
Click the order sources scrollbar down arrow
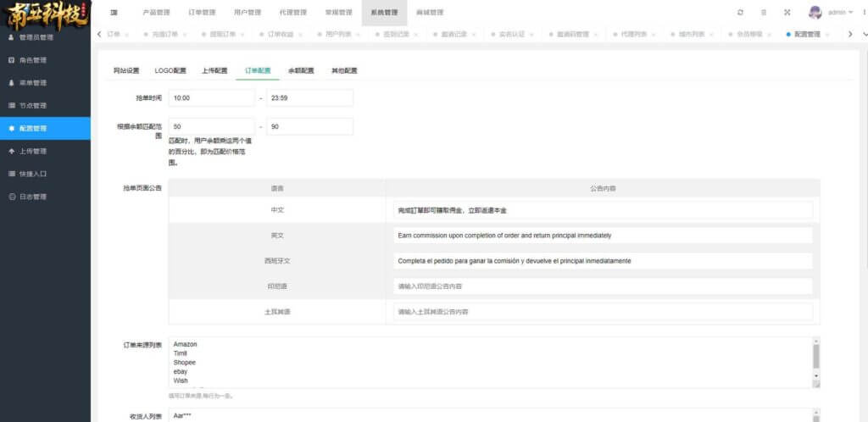point(816,375)
